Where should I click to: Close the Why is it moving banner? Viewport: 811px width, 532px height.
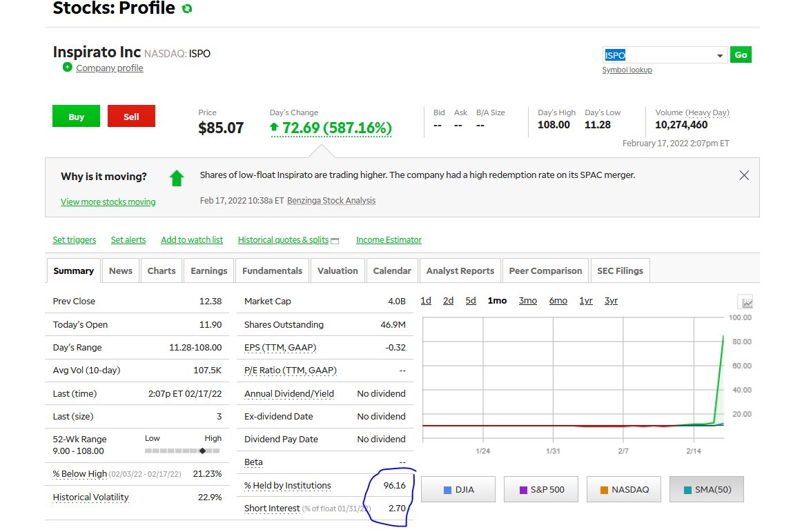(744, 175)
